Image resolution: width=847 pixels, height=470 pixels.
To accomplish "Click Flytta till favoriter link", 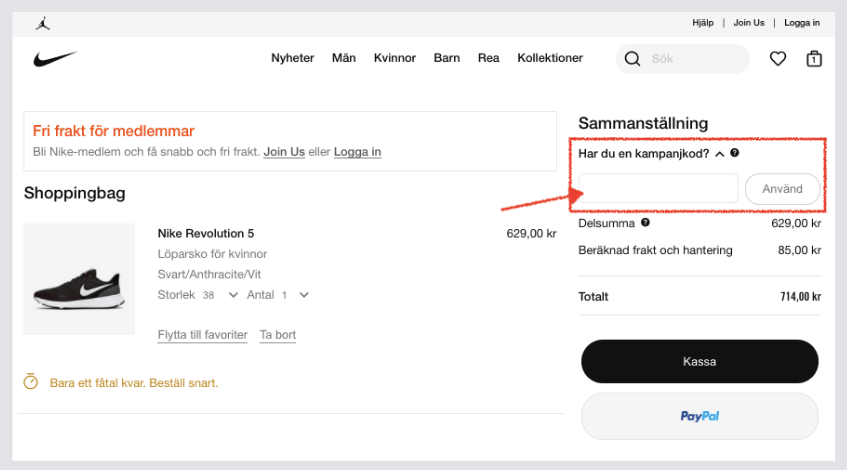I will [x=203, y=335].
